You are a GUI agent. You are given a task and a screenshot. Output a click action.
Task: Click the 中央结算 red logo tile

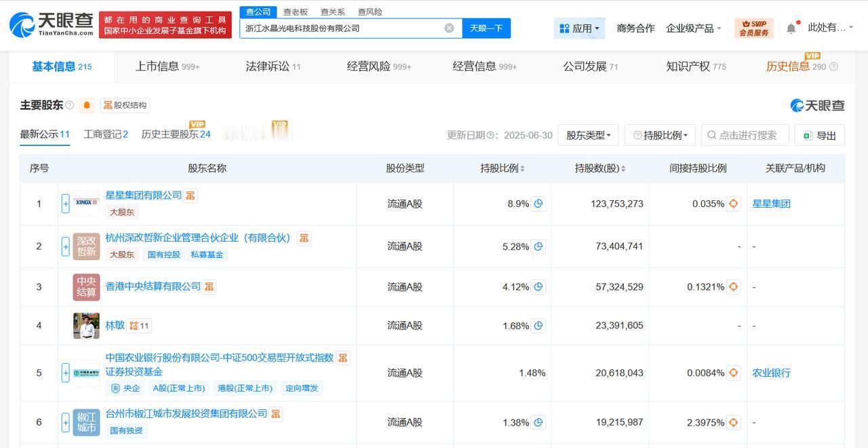(x=86, y=287)
